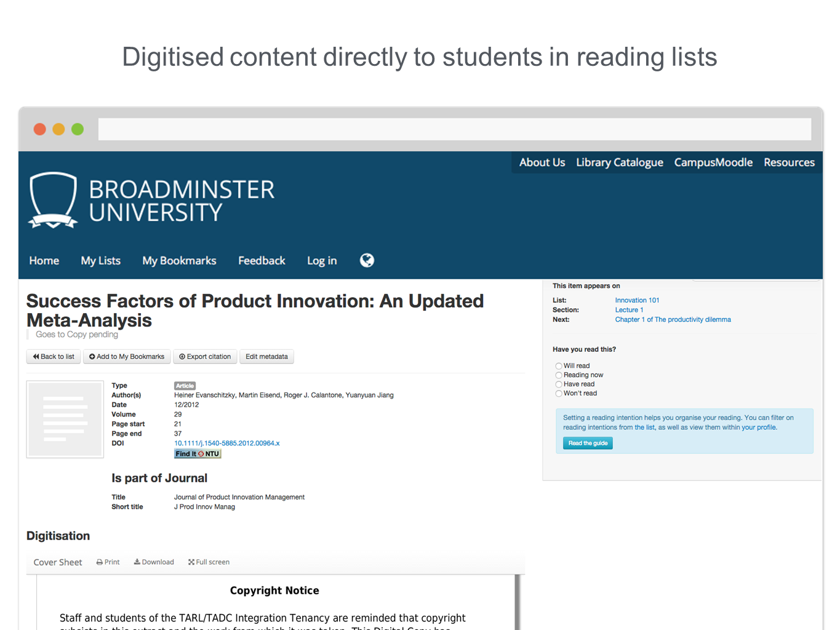Click the Find It @ NTU badge
The image size is (840, 630).
point(197,454)
